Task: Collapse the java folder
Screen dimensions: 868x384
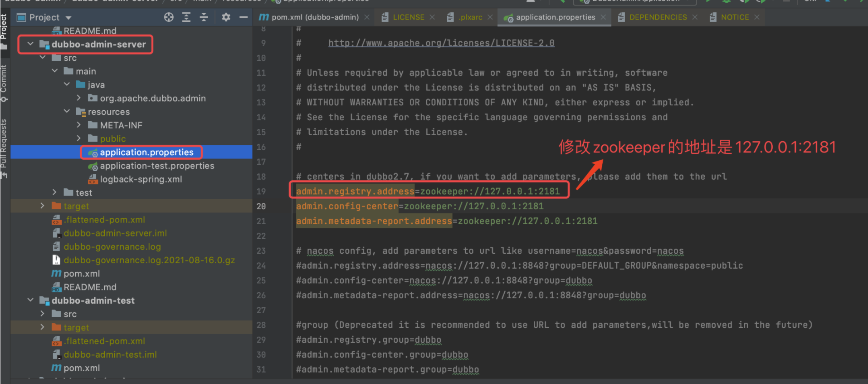Action: pyautogui.click(x=67, y=84)
